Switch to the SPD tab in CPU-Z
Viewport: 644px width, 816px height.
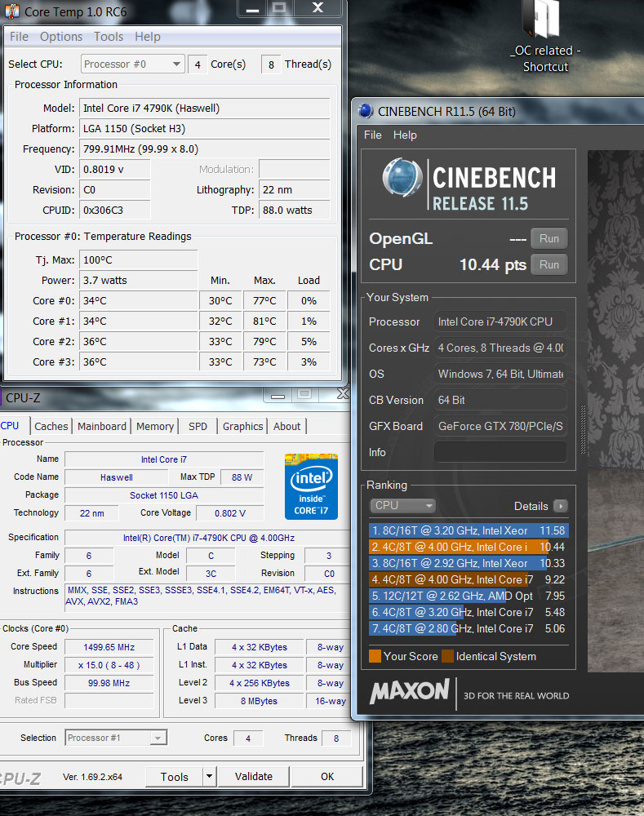(198, 426)
